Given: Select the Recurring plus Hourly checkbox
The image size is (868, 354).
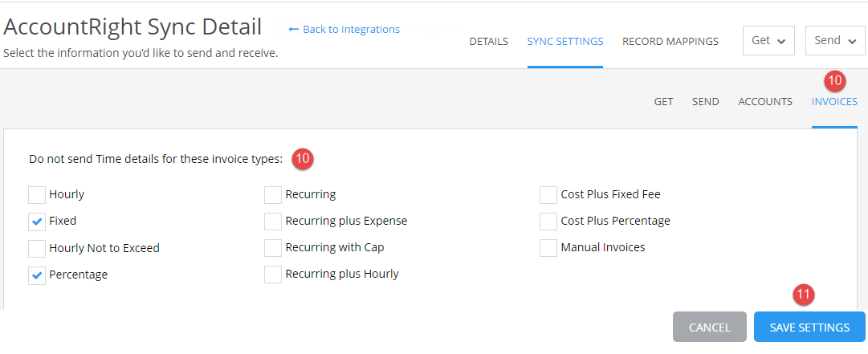Looking at the screenshot, I should click(273, 275).
